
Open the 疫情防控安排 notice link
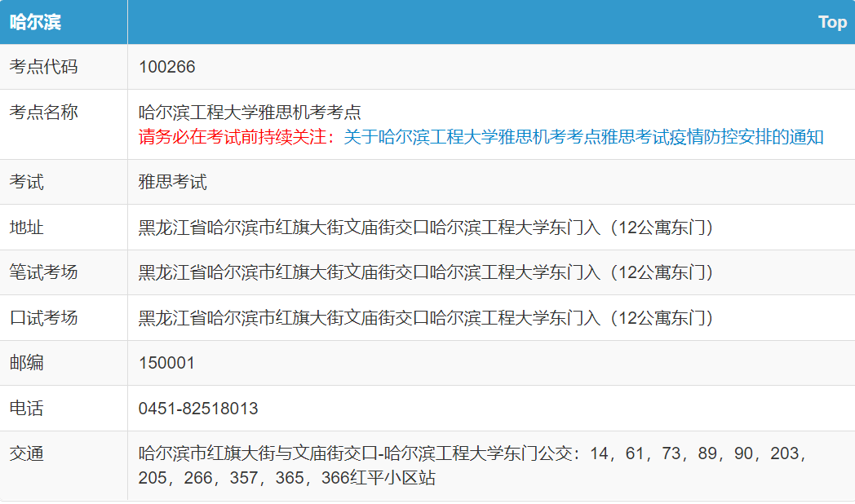tap(583, 137)
